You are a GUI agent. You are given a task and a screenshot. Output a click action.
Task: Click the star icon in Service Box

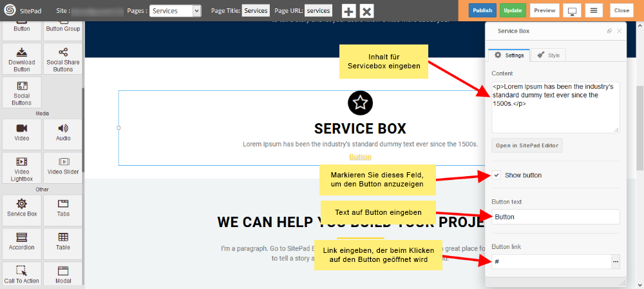click(360, 103)
